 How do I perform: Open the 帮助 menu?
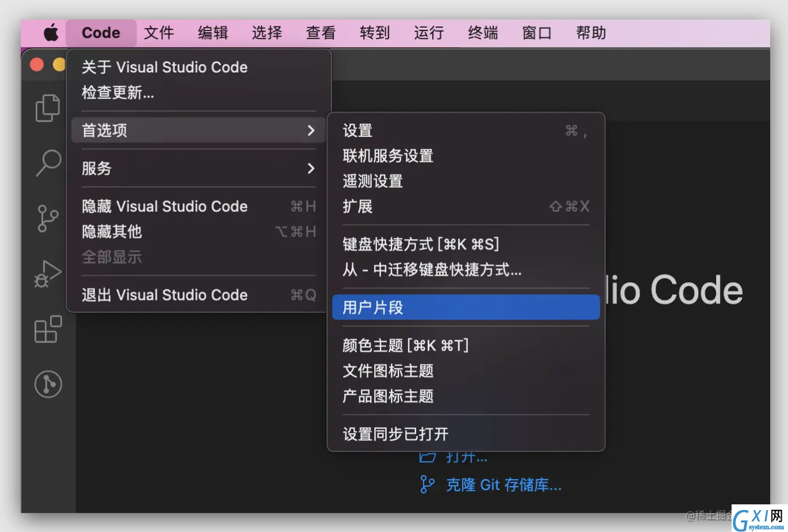pos(591,33)
